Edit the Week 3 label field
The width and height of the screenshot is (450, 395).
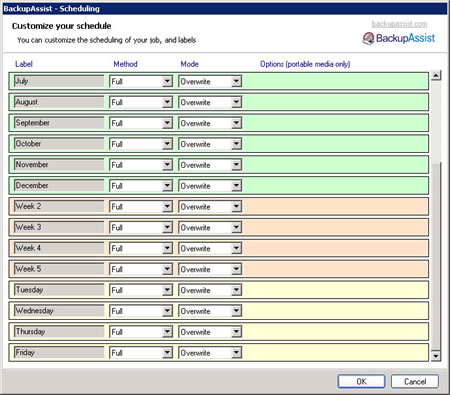[59, 227]
